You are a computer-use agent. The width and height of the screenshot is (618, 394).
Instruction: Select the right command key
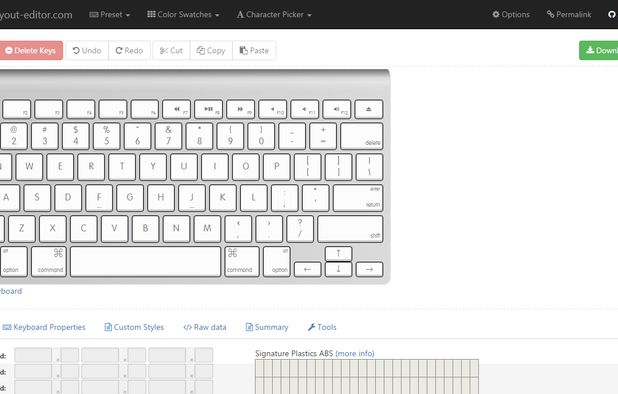tap(242, 262)
